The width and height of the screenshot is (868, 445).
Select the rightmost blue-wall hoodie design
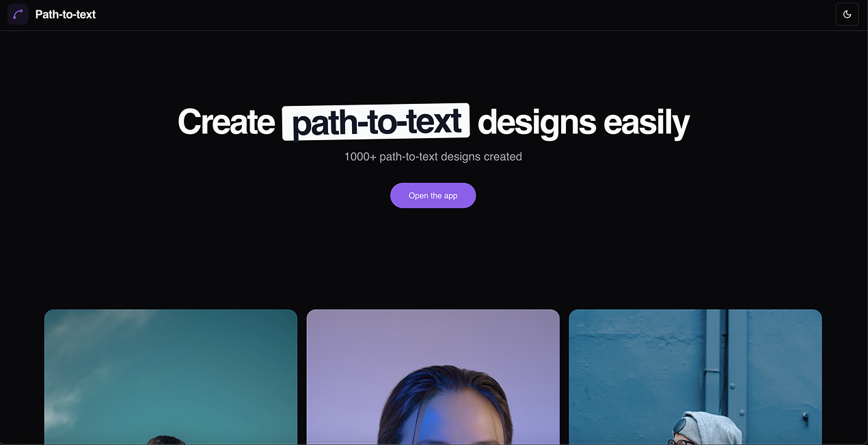click(695, 376)
